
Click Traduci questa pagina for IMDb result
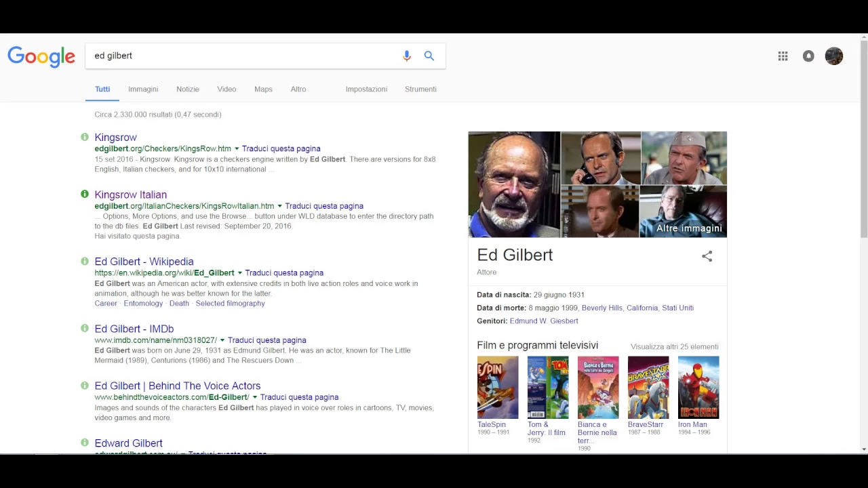[267, 340]
